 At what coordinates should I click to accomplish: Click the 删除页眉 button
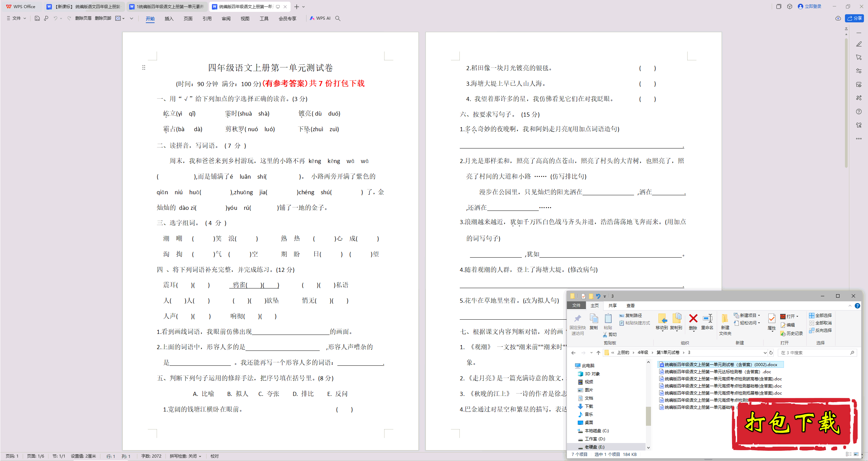[x=83, y=18]
